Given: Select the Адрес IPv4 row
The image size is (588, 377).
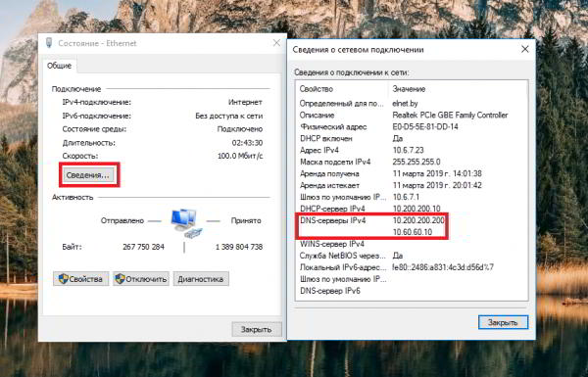Looking at the screenshot, I should 412,150.
